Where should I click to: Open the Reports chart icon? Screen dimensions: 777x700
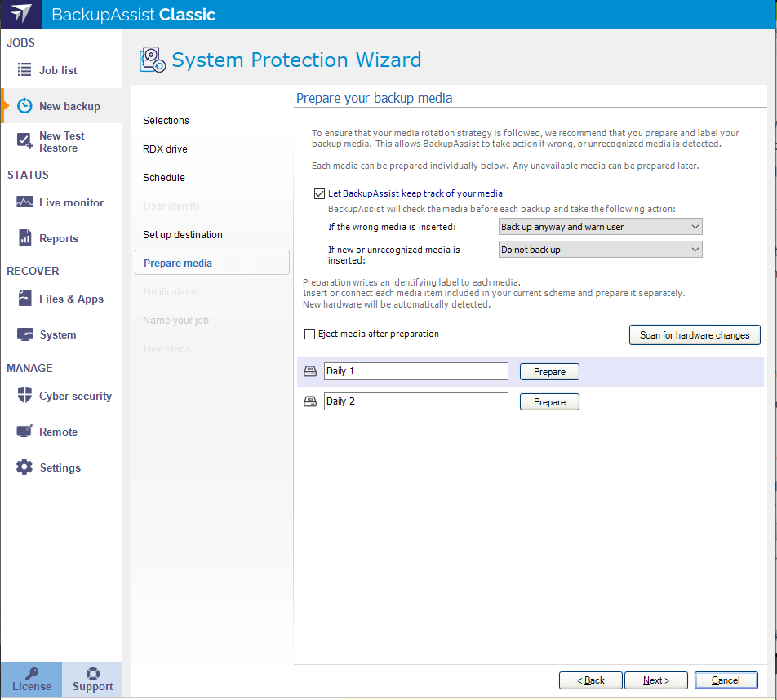[x=24, y=238]
